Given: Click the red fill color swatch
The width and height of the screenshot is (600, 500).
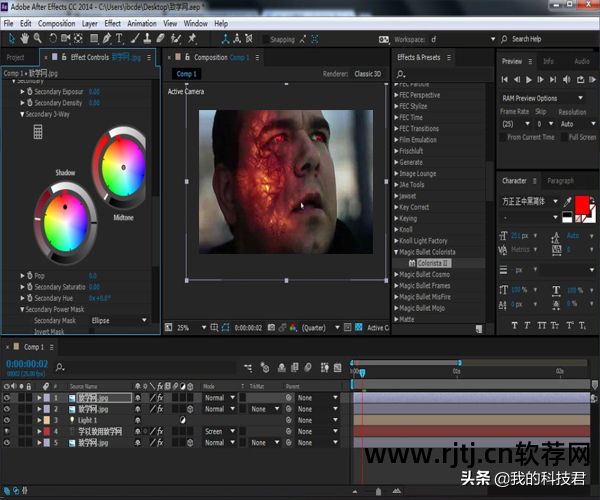Looking at the screenshot, I should tap(583, 204).
